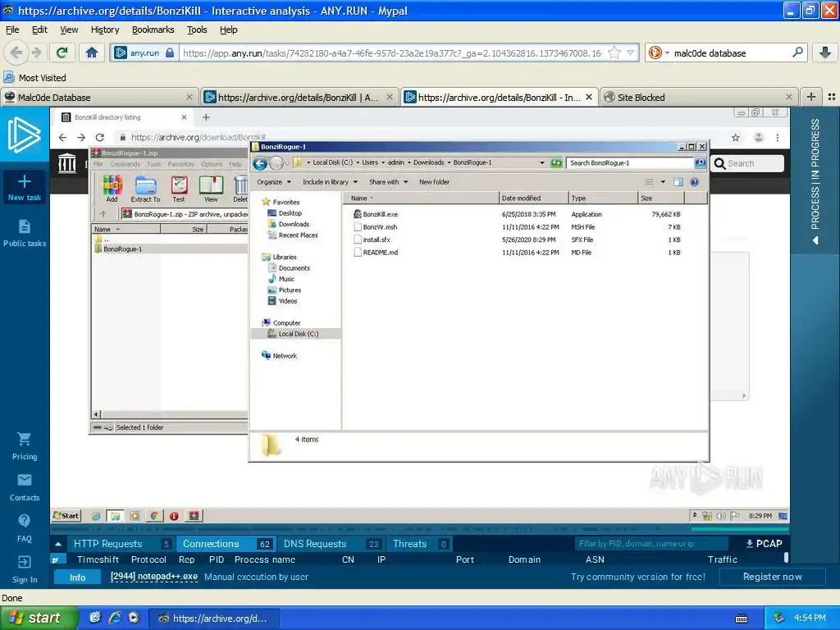
Task: Open the Share with dropdown
Action: pyautogui.click(x=388, y=182)
